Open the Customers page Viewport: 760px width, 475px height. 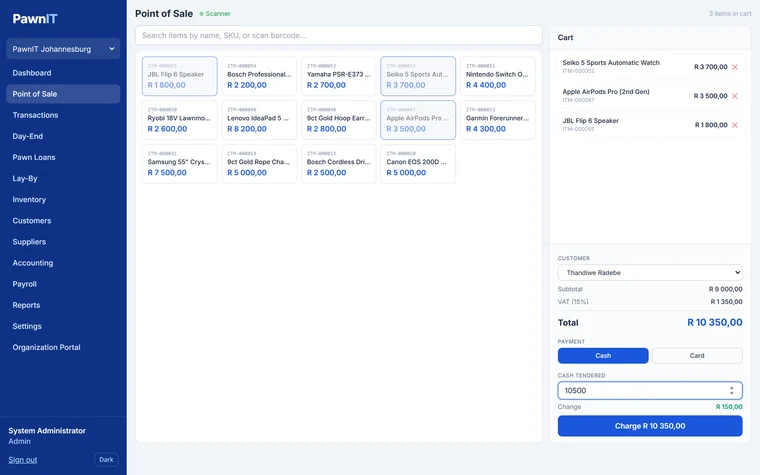click(63, 221)
